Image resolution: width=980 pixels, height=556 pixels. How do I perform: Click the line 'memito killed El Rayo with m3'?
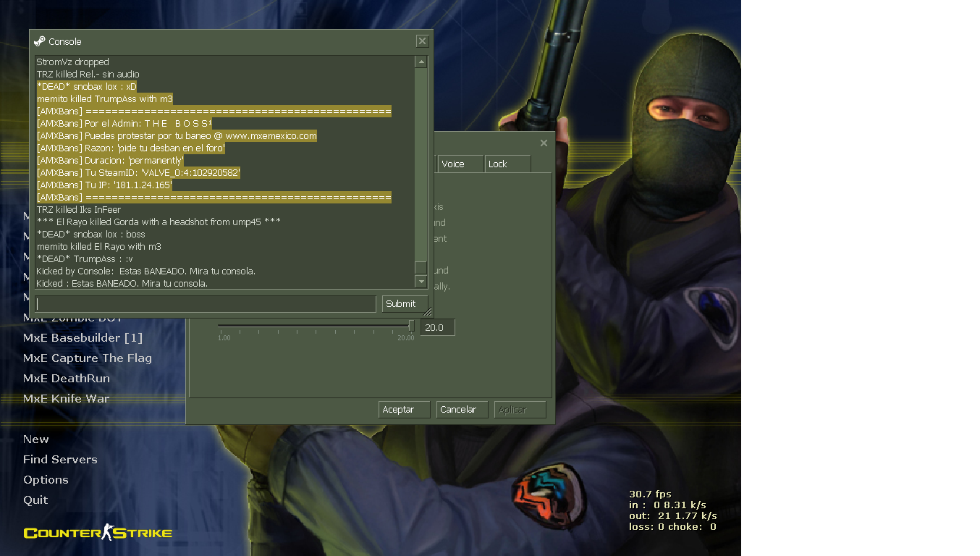(x=99, y=247)
